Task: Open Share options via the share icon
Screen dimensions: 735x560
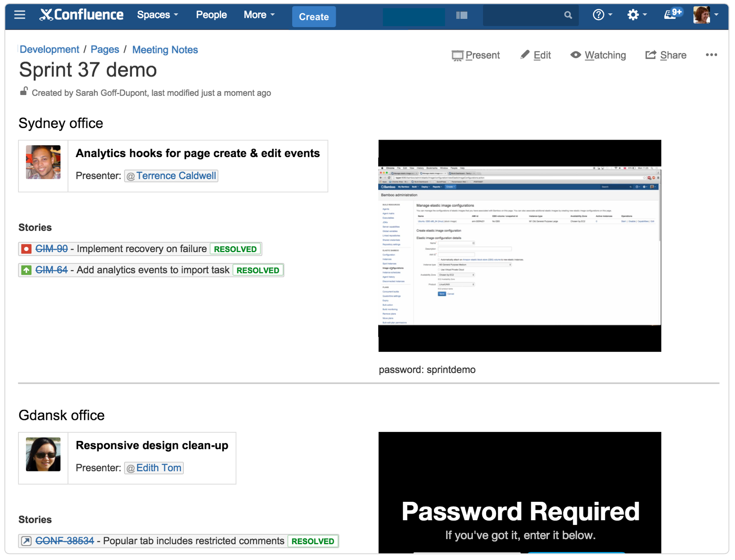Action: [651, 55]
